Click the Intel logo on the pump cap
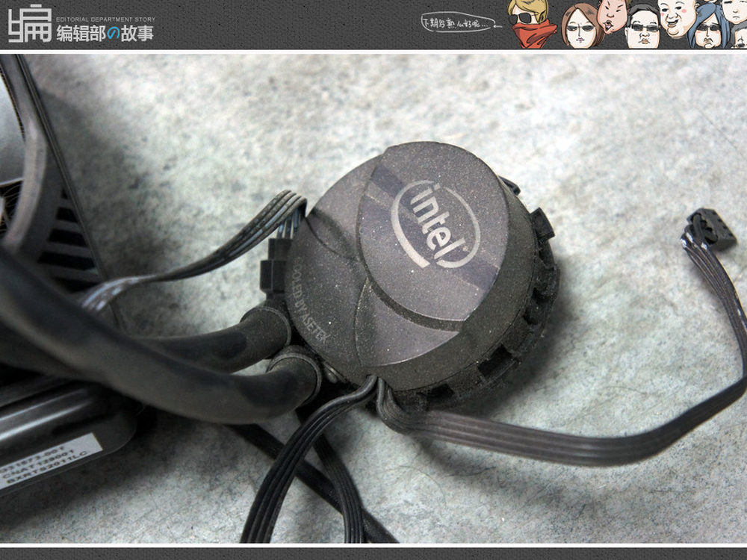Viewport: 747px width, 560px height. [x=435, y=225]
